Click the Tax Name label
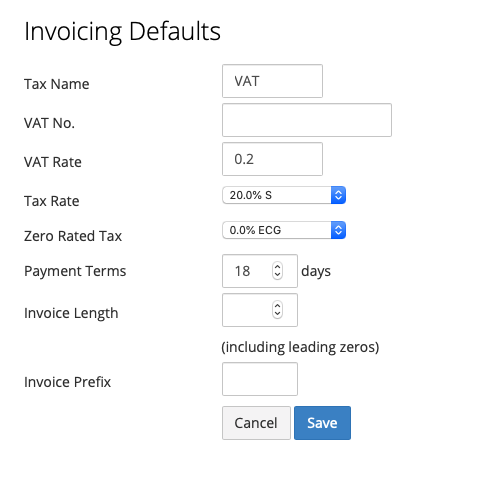This screenshot has height=481, width=495. 57,84
